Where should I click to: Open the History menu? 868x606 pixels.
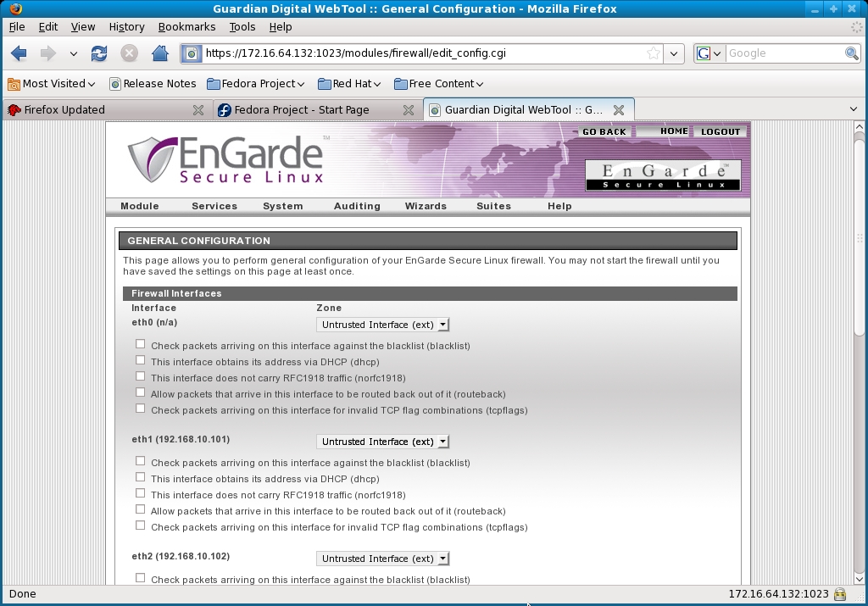(x=127, y=26)
